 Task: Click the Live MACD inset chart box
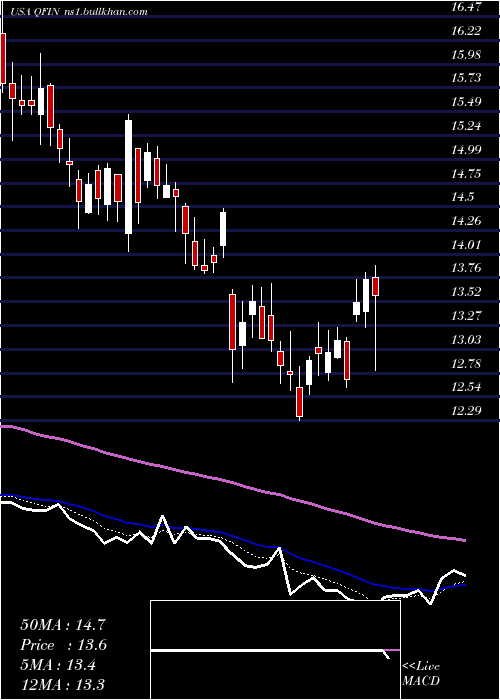coord(275,650)
